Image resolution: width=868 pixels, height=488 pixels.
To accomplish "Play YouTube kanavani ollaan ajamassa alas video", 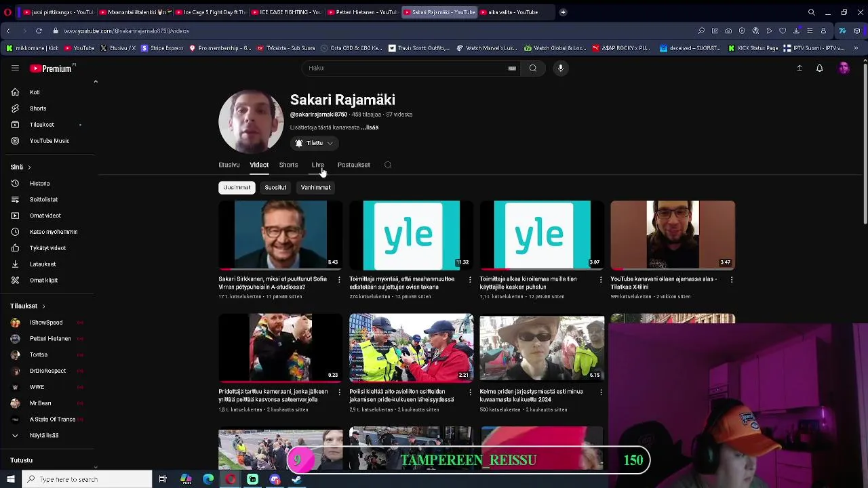I will pos(672,235).
